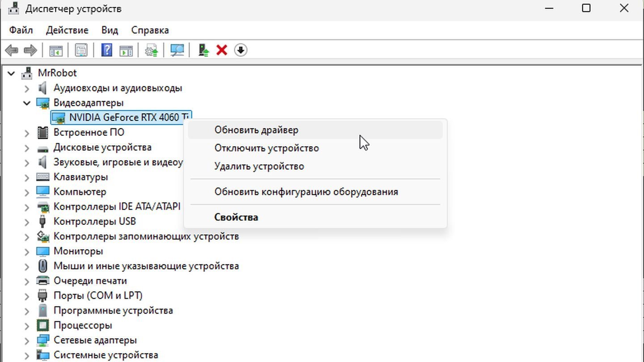Choose Отключить устройство from context menu

tap(315, 148)
